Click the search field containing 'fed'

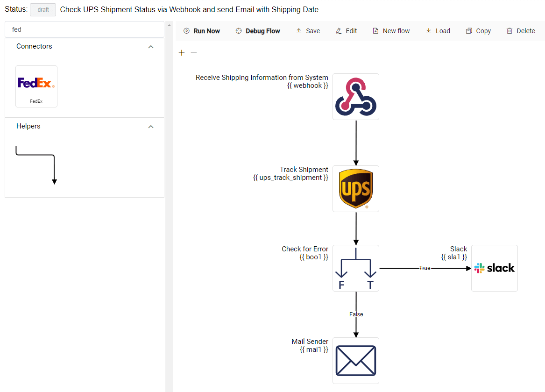85,29
